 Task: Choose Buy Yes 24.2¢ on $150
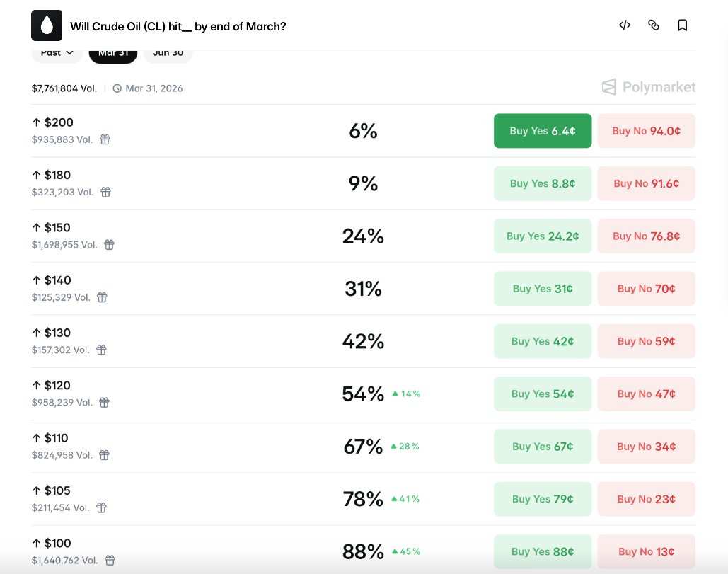[542, 236]
